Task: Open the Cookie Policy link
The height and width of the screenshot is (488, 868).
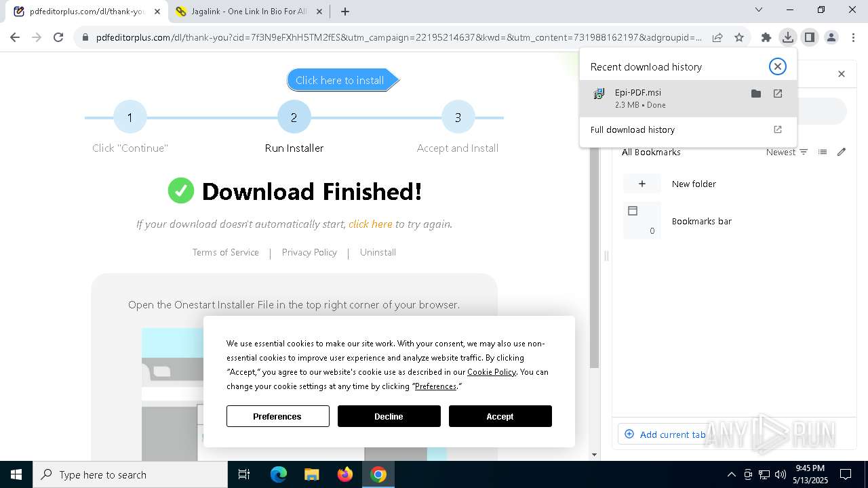Action: point(492,371)
